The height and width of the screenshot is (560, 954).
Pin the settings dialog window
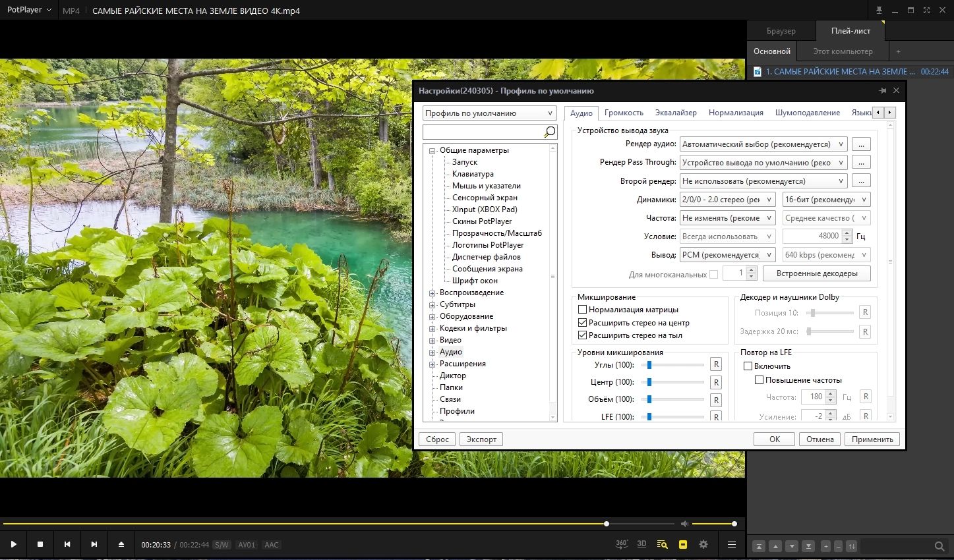883,91
